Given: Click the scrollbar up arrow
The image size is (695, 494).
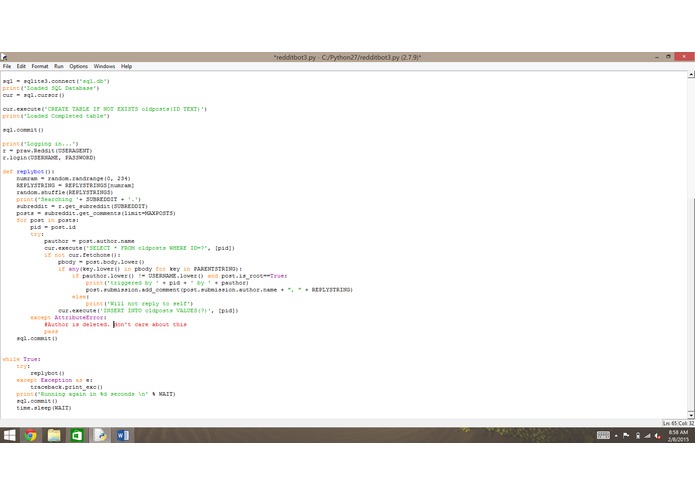Looking at the screenshot, I should [691, 74].
